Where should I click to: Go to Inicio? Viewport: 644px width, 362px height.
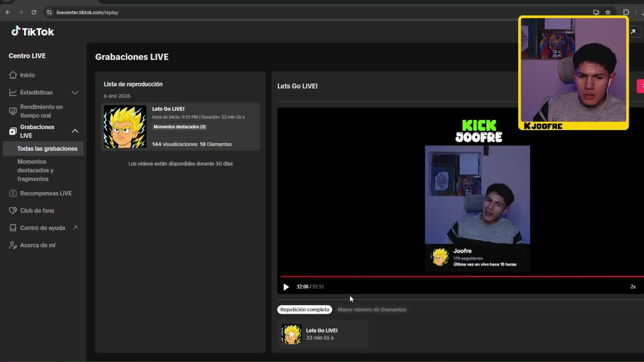(x=27, y=75)
